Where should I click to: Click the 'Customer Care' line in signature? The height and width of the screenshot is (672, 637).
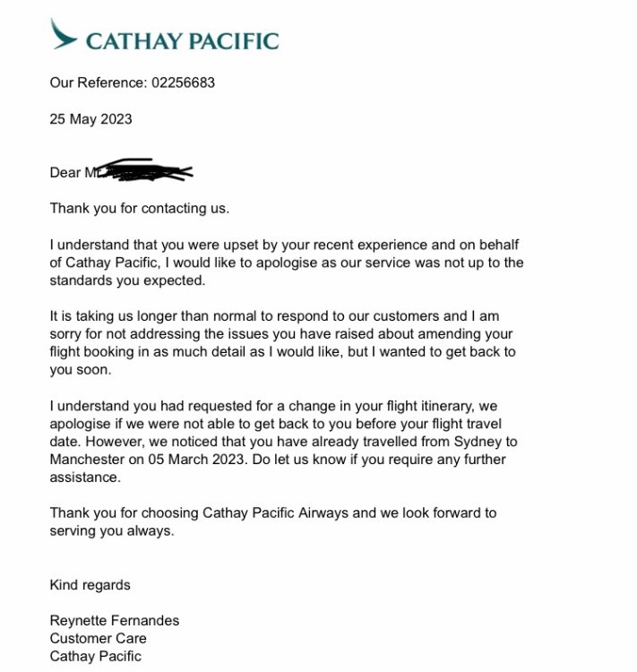tap(98, 638)
